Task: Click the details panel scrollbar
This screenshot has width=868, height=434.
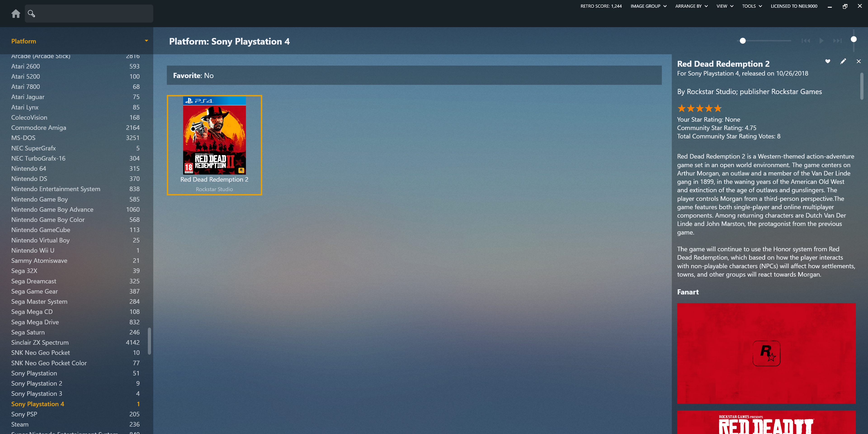Action: [x=862, y=86]
